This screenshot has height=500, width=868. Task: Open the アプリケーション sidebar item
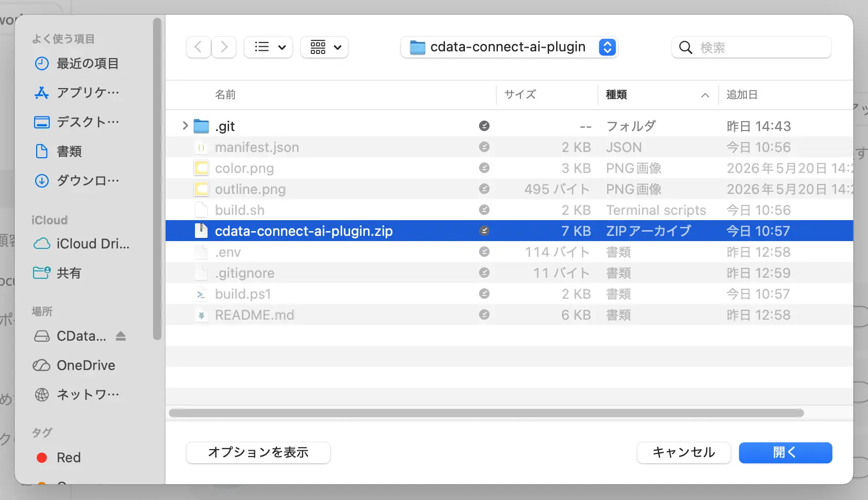tap(88, 93)
